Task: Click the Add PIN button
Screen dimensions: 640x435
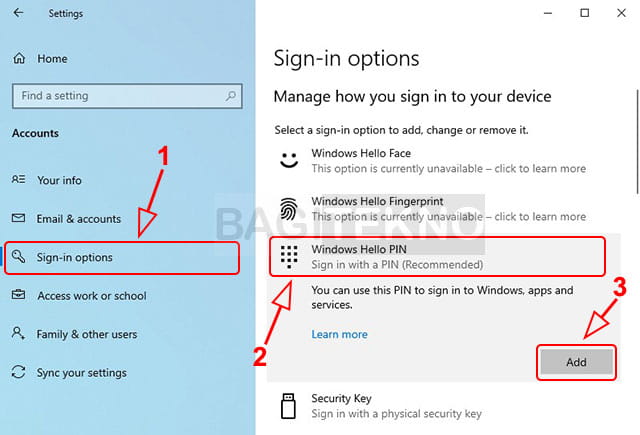Action: (576, 362)
